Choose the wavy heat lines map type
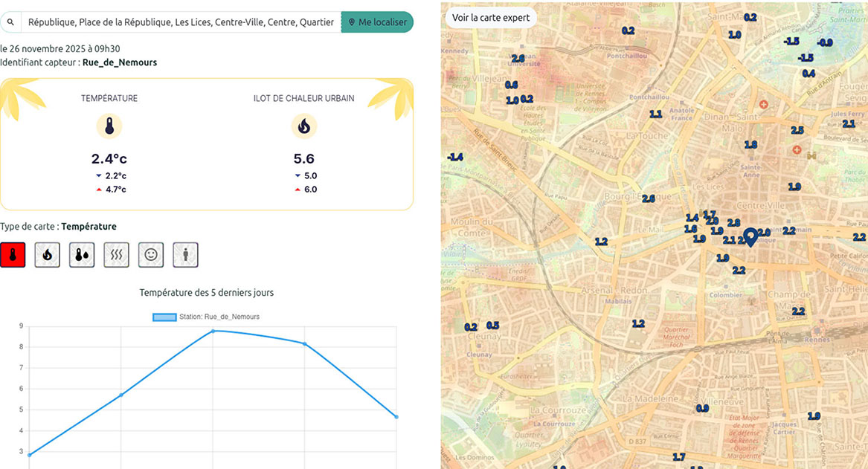This screenshot has width=868, height=469. 117,255
